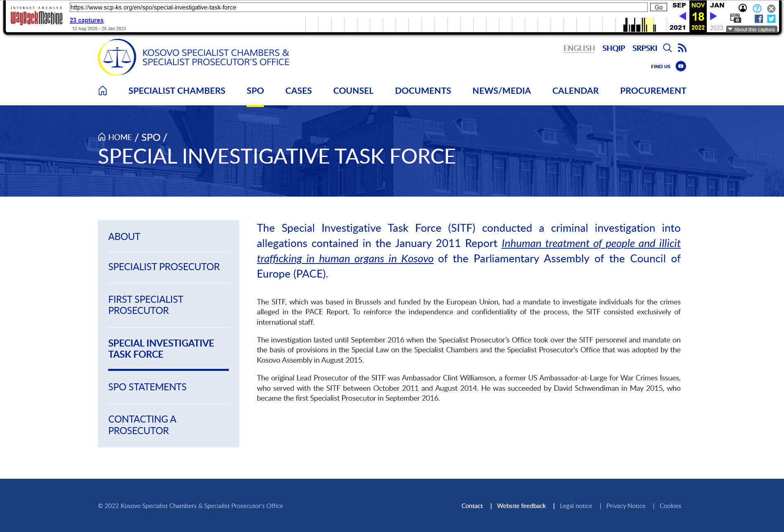
Task: Expand About this capture
Action: click(752, 29)
